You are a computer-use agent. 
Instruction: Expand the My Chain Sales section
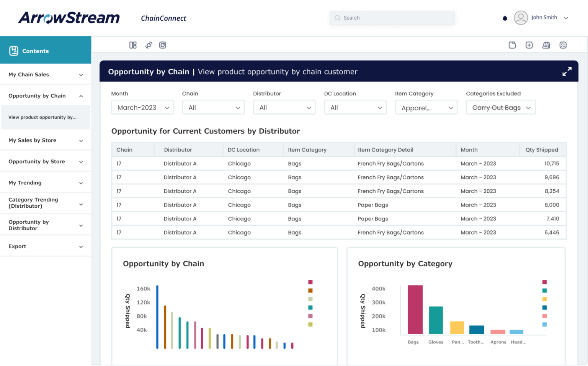click(x=81, y=74)
